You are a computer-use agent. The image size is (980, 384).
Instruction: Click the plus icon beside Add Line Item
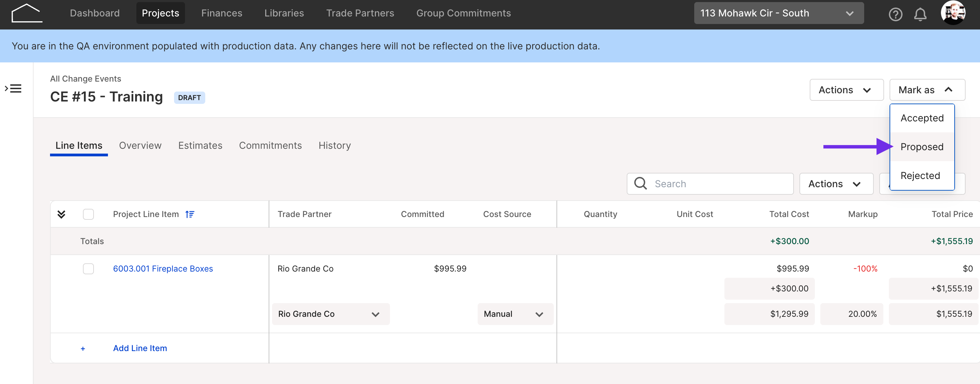[x=83, y=349]
